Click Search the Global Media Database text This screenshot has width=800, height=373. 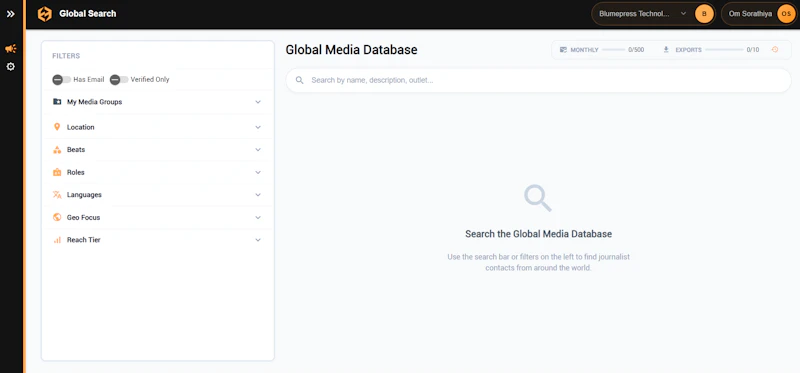coord(538,234)
